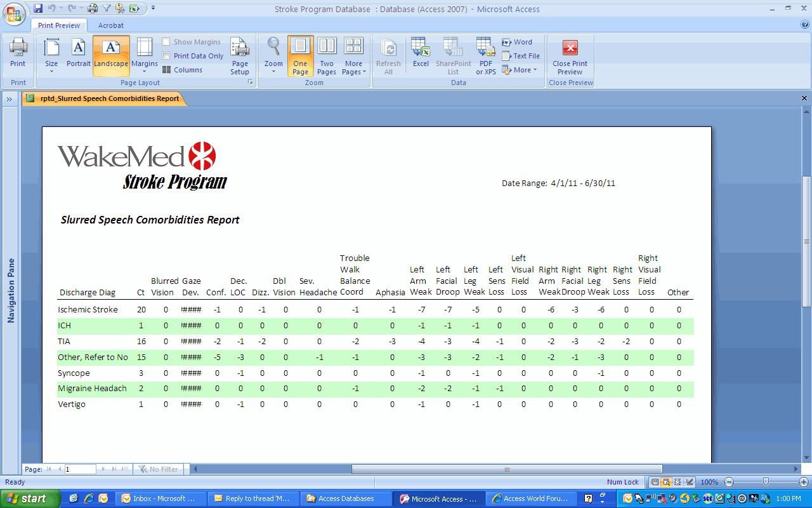Viewport: 812px width, 508px height.
Task: Select the rptd_Slurred Speech Comorbidities Report tab
Action: click(105, 98)
